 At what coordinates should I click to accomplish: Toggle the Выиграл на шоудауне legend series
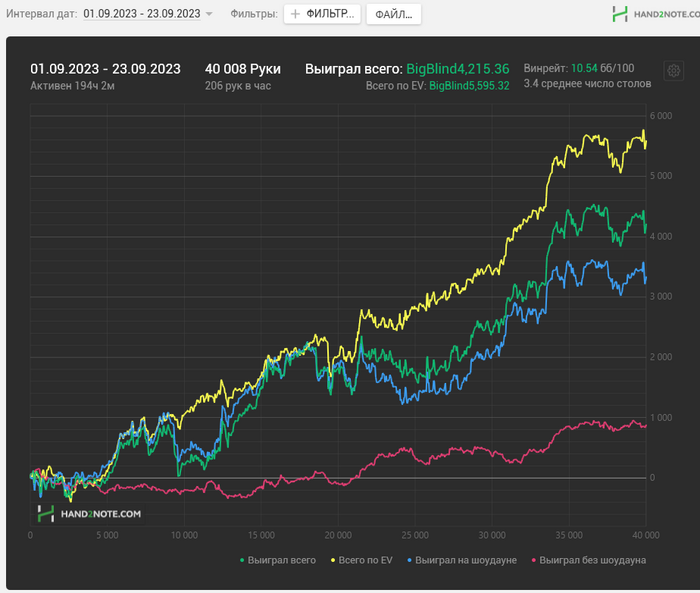tap(462, 560)
